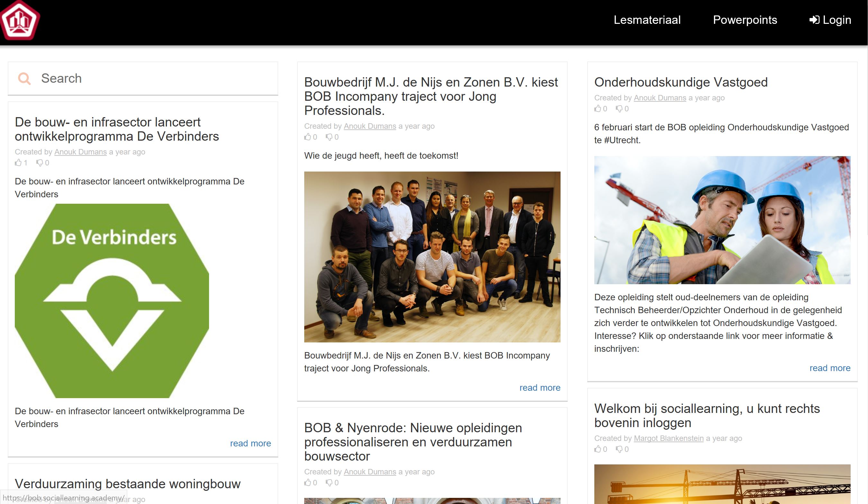868x504 pixels.
Task: Click the Login button in the header
Action: tap(830, 20)
